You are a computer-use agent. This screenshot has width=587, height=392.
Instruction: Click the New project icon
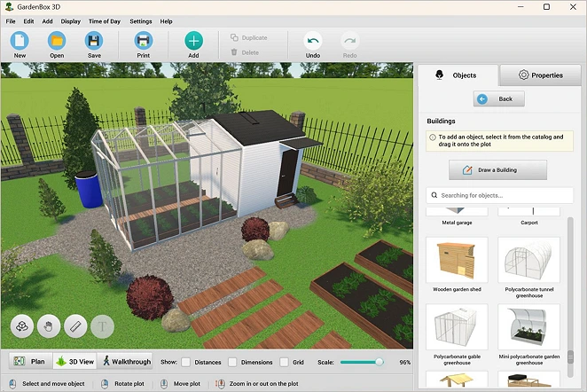(20, 41)
